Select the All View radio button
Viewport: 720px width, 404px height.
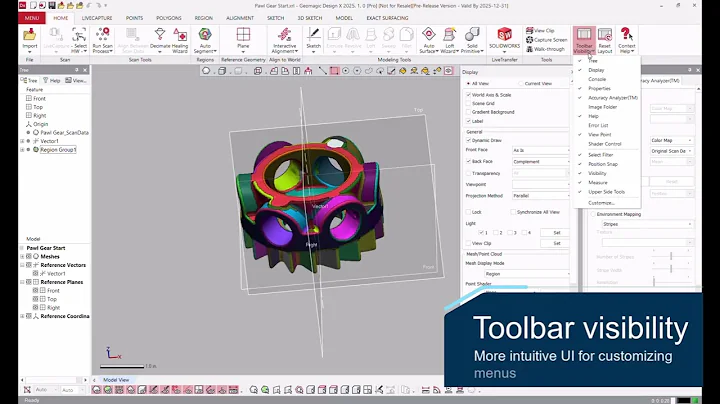[x=468, y=84]
